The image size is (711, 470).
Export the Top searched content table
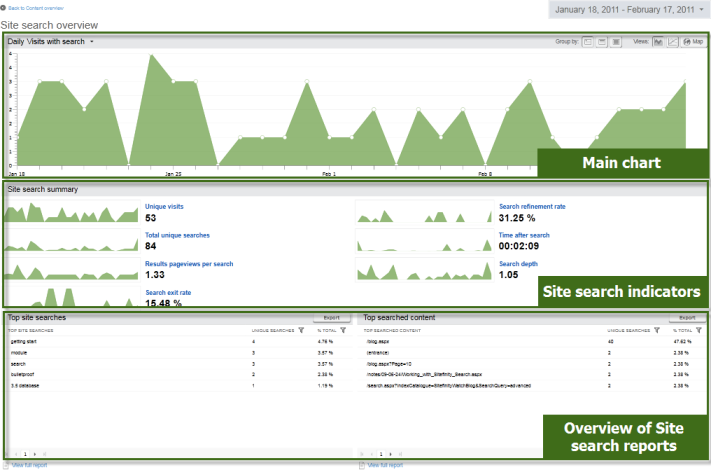click(687, 317)
